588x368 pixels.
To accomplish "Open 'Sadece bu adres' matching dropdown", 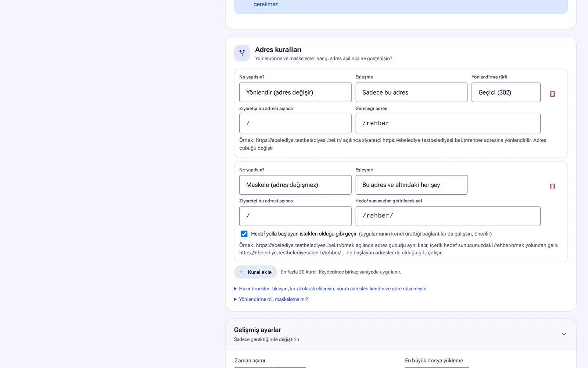I will (411, 92).
